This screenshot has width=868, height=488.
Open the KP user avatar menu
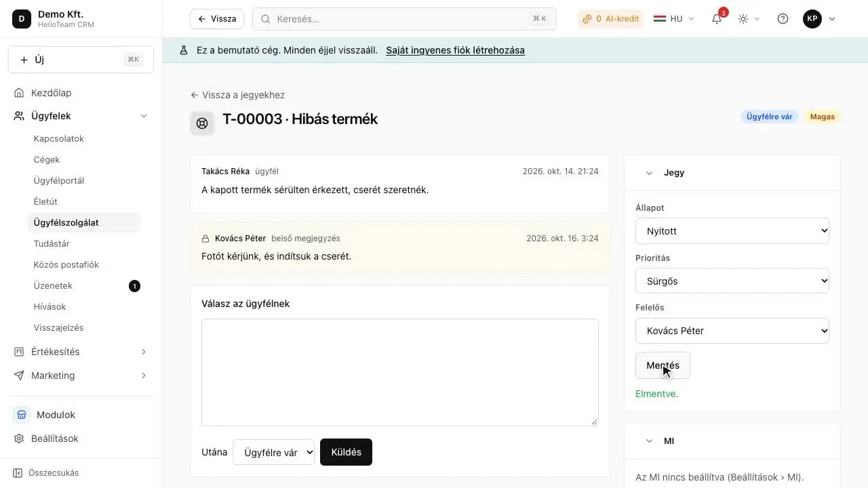pyautogui.click(x=812, y=19)
